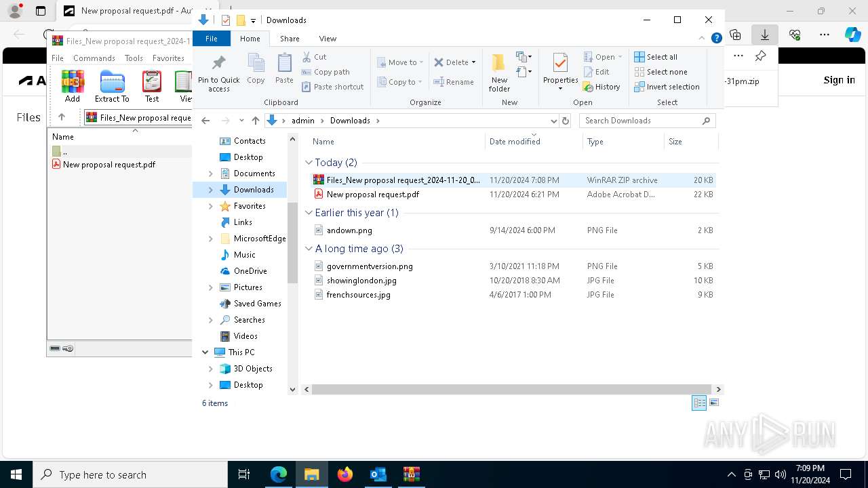
Task: Select Documents in navigation pane
Action: click(254, 174)
